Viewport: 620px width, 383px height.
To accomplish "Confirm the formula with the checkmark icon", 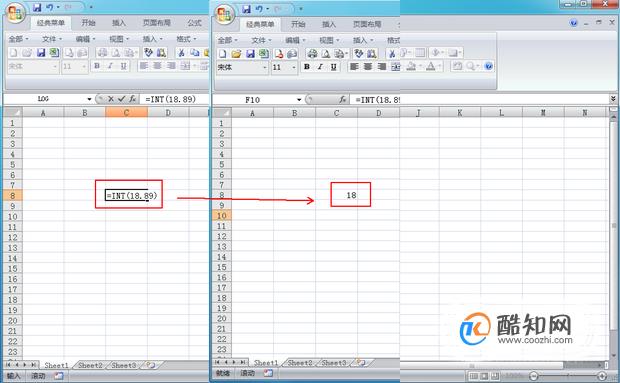I will 121,99.
